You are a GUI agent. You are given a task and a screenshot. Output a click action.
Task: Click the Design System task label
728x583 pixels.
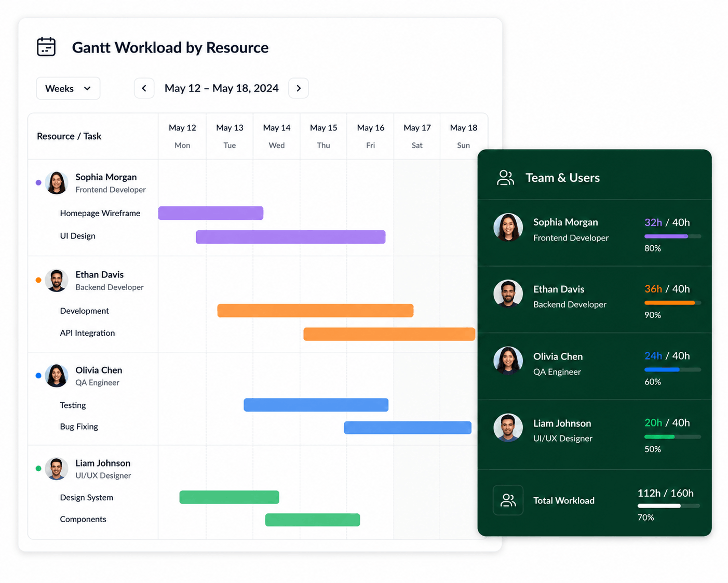pos(87,498)
